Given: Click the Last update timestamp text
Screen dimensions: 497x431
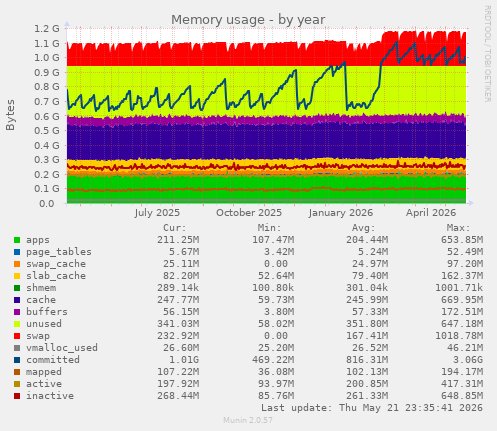Looking at the screenshot, I should point(372,408).
